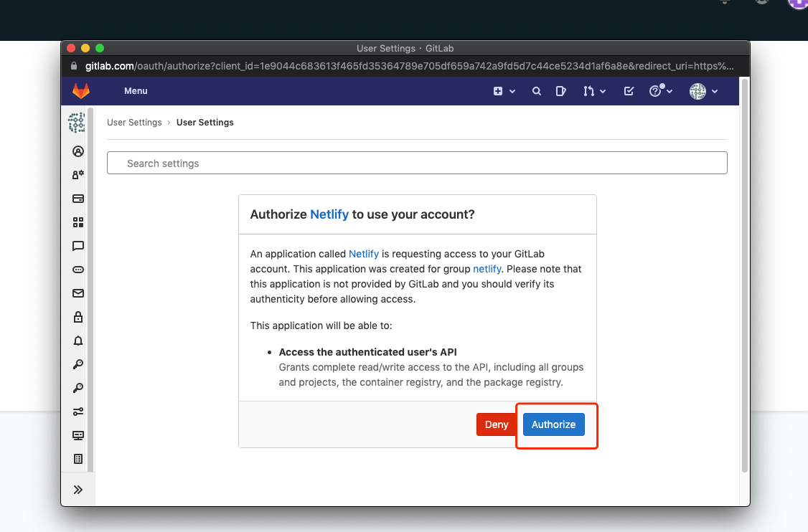
Task: Click the lock icon in address bar
Action: coord(74,66)
